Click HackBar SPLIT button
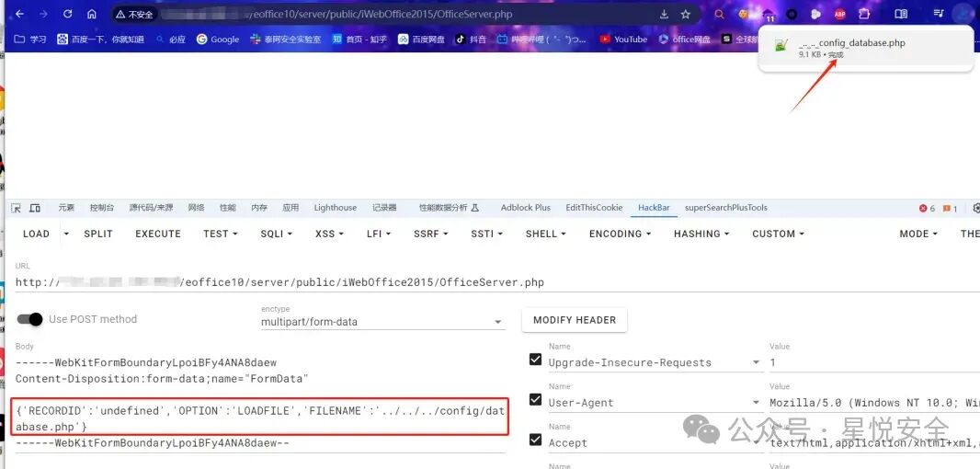Viewport: 980px width, 469px height. [98, 234]
